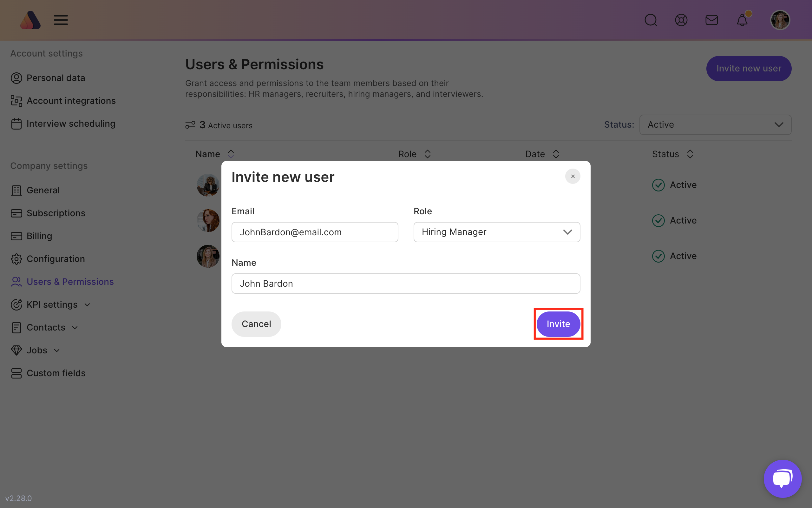
Task: Click the Invite button in the dialog
Action: coord(558,324)
